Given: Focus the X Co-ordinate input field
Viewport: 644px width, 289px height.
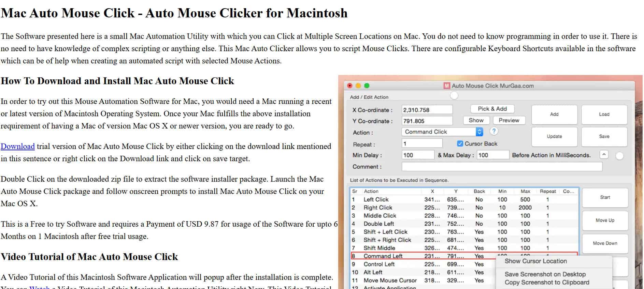Looking at the screenshot, I should pos(427,110).
